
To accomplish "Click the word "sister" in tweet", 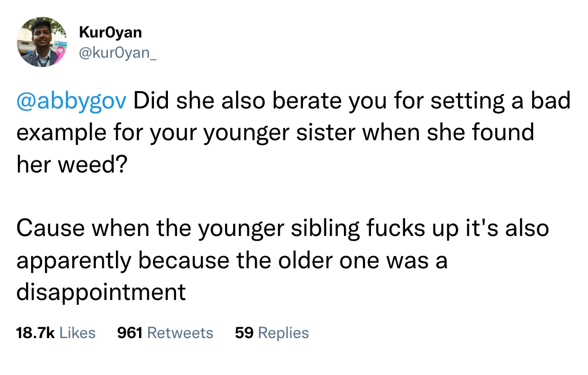I will [x=325, y=133].
